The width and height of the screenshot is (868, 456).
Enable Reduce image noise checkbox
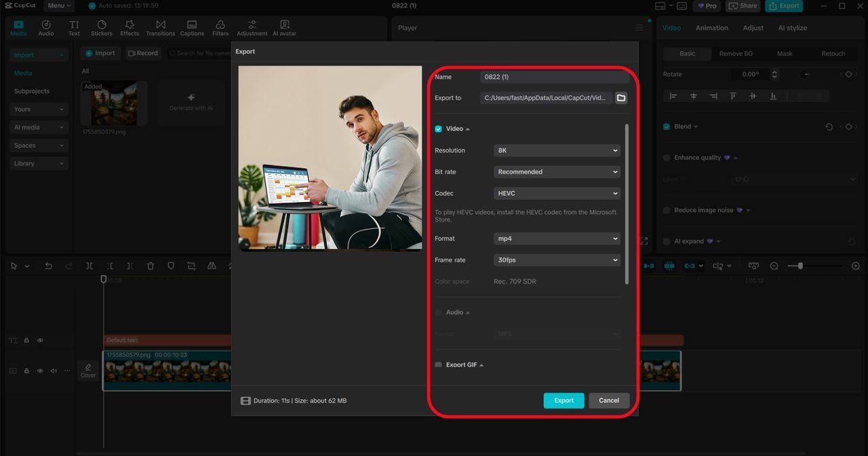point(667,211)
